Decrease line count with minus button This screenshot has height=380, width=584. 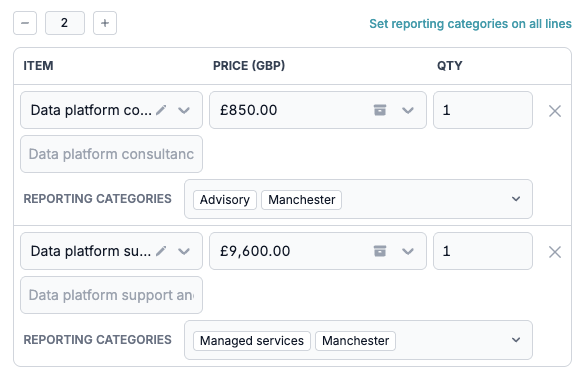25,23
